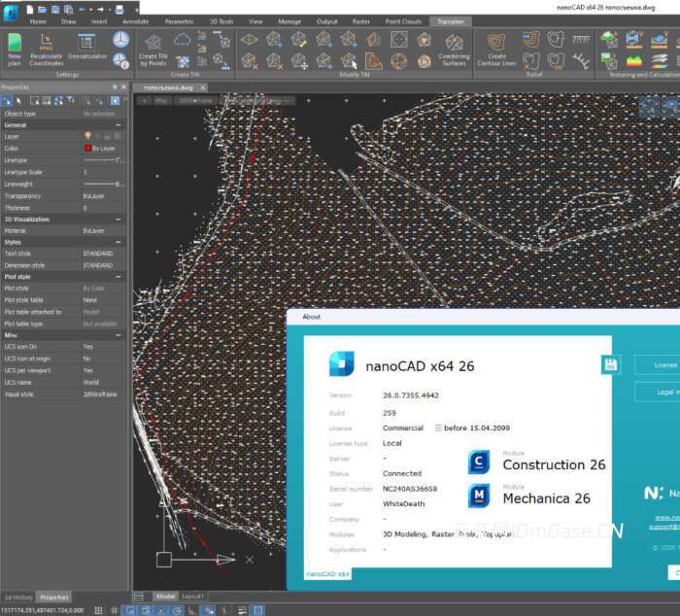
Task: Toggle snap mode hash icon in status bar
Action: coord(114,610)
